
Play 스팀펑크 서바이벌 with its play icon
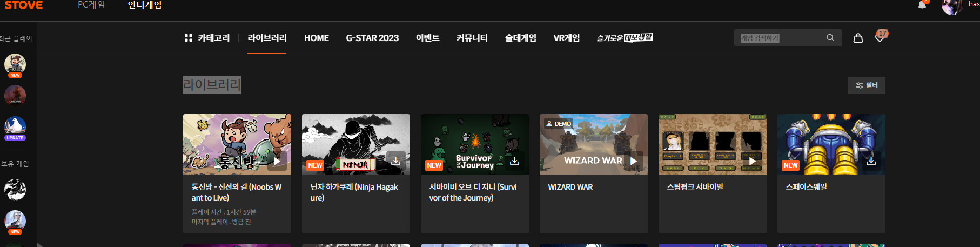[x=753, y=161]
